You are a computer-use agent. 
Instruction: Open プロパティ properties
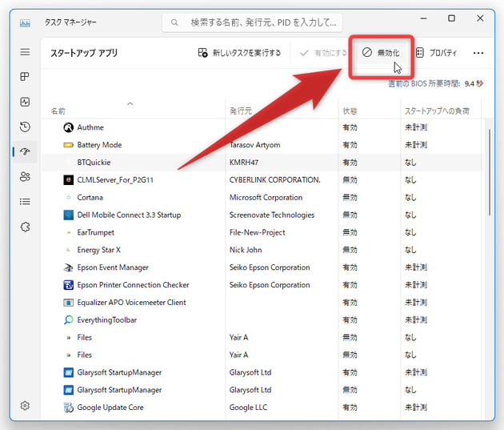tap(436, 53)
